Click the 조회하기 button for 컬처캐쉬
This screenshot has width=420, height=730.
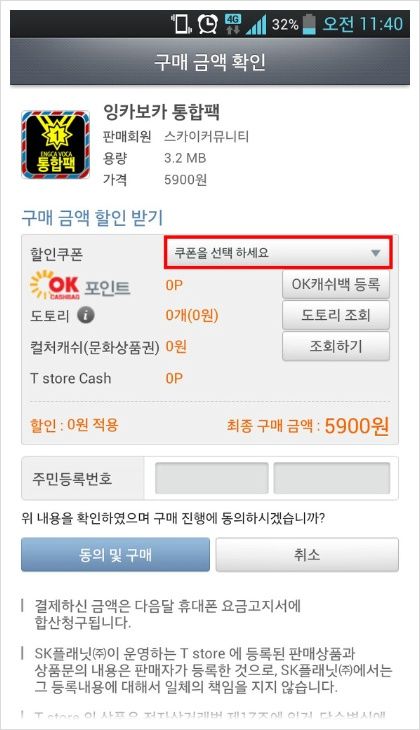pyautogui.click(x=336, y=346)
